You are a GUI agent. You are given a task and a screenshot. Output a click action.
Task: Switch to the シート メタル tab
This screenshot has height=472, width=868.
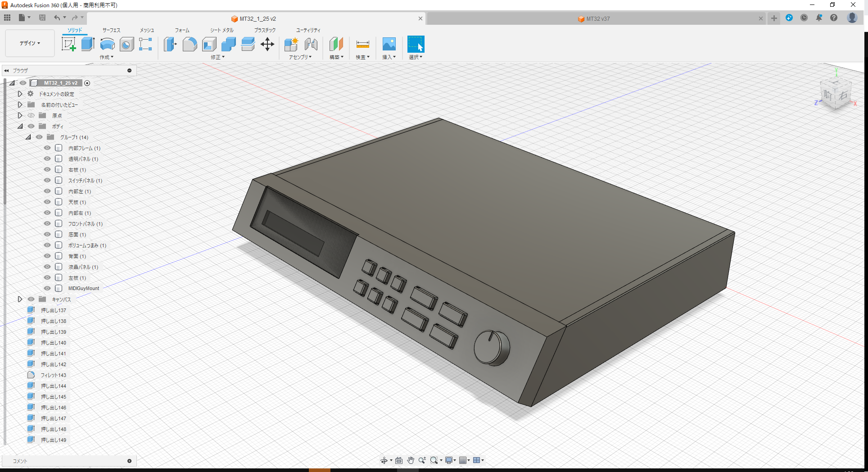click(221, 30)
